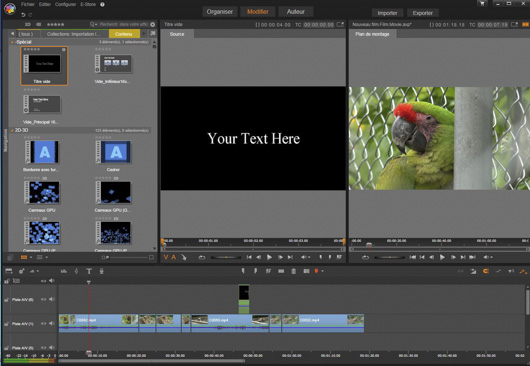
Task: Click the redo arrow icon
Action: point(30,15)
